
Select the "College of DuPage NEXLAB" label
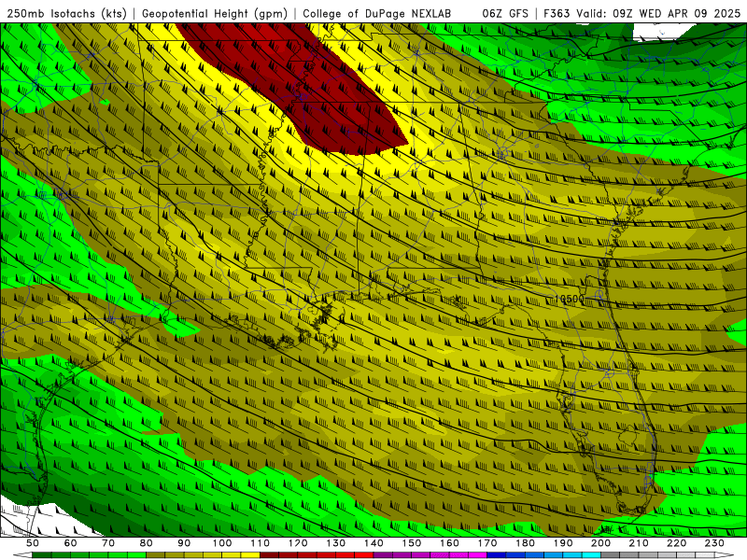click(x=376, y=14)
